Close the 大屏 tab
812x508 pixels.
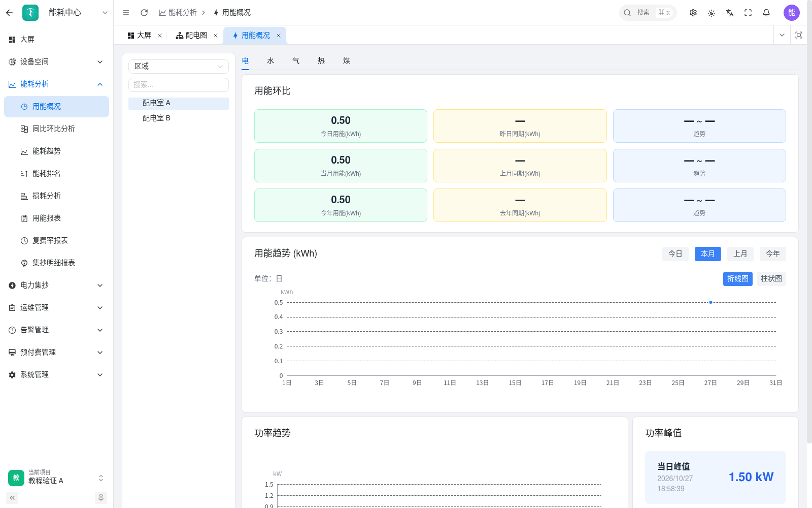(x=160, y=36)
